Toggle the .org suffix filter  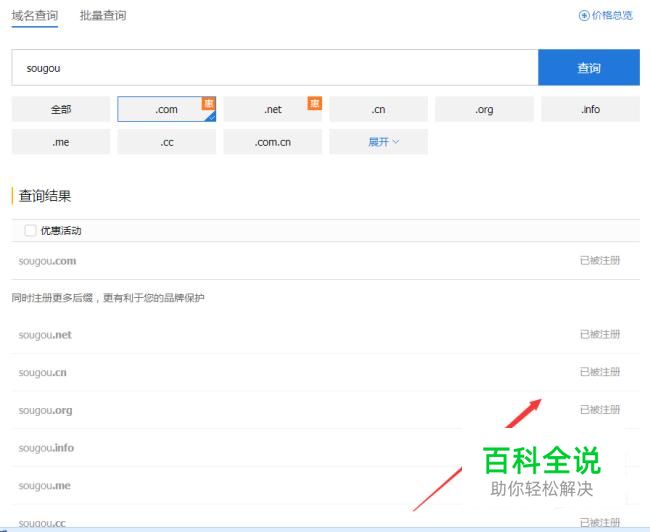click(485, 109)
